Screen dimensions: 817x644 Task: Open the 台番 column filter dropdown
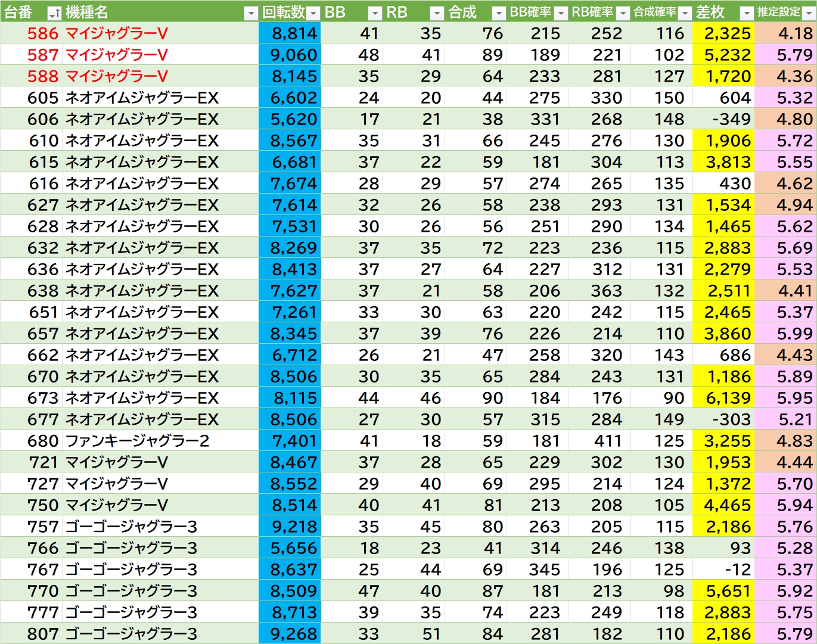coord(54,13)
